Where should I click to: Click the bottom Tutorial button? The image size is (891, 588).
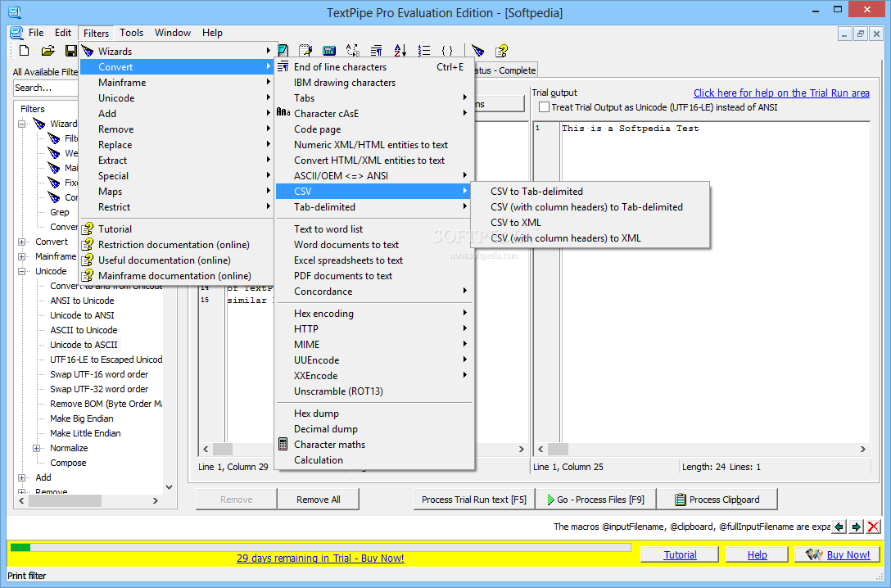pyautogui.click(x=680, y=554)
